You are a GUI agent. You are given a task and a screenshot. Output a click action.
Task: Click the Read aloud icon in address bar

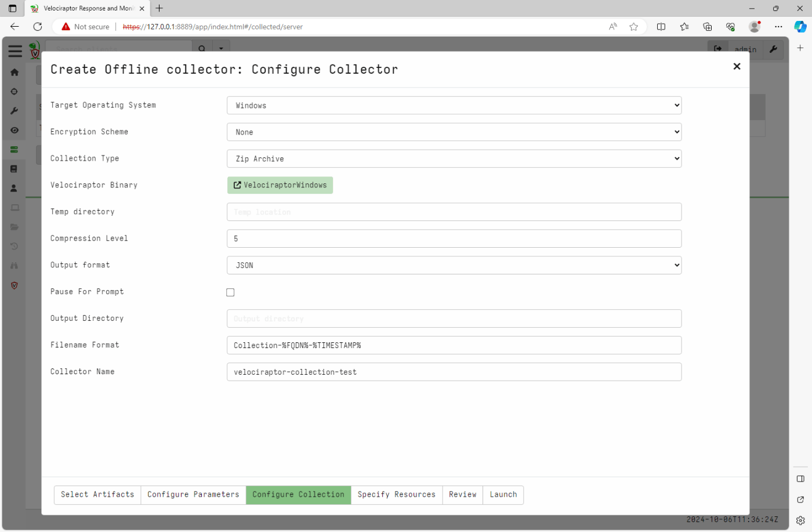coord(613,27)
